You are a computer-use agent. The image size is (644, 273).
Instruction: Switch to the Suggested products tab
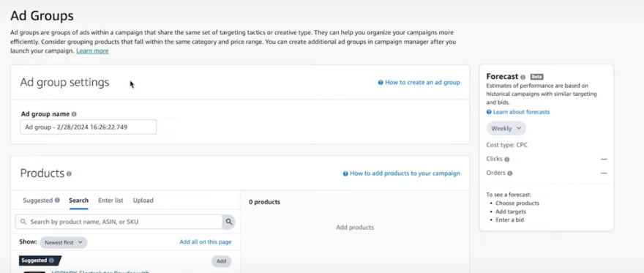pos(37,201)
